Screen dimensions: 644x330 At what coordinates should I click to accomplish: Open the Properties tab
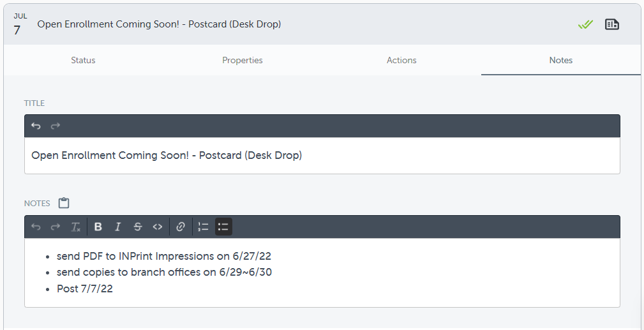(243, 60)
